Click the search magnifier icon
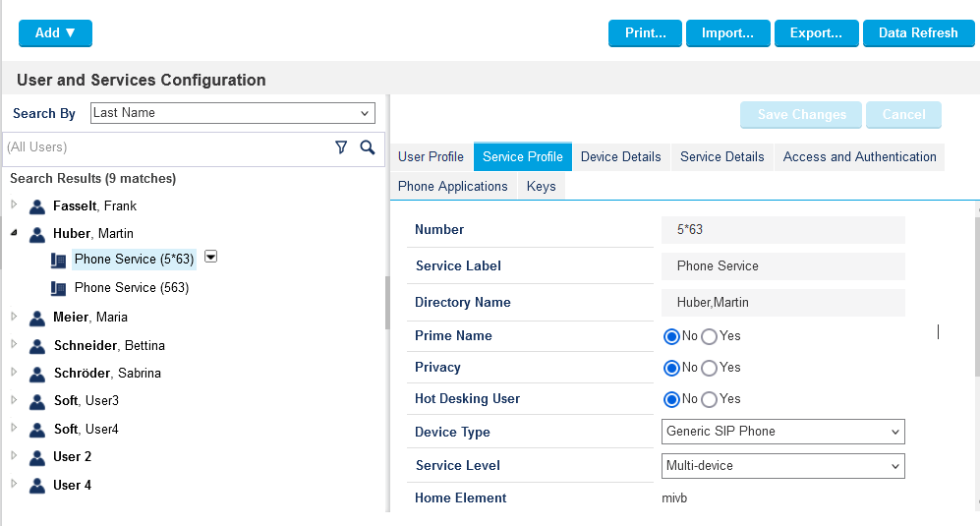The width and height of the screenshot is (980, 526). tap(368, 147)
